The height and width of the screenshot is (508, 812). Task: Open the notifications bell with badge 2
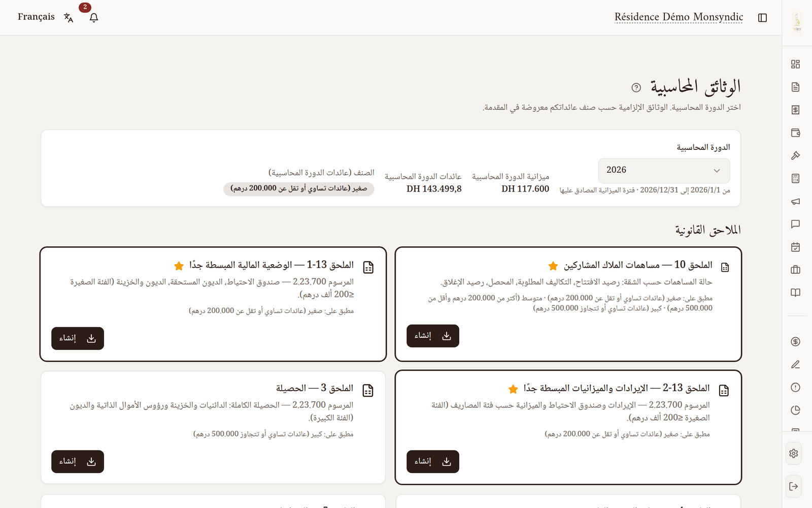point(93,18)
